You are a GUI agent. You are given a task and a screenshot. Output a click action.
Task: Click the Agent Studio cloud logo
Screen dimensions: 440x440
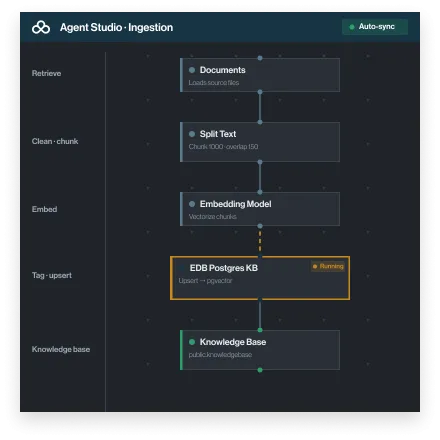pos(41,27)
